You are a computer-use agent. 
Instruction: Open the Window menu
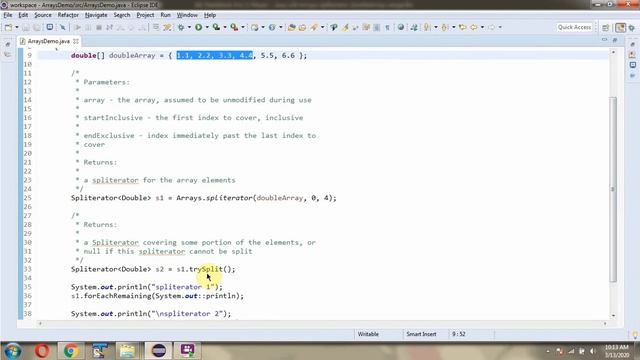187,15
